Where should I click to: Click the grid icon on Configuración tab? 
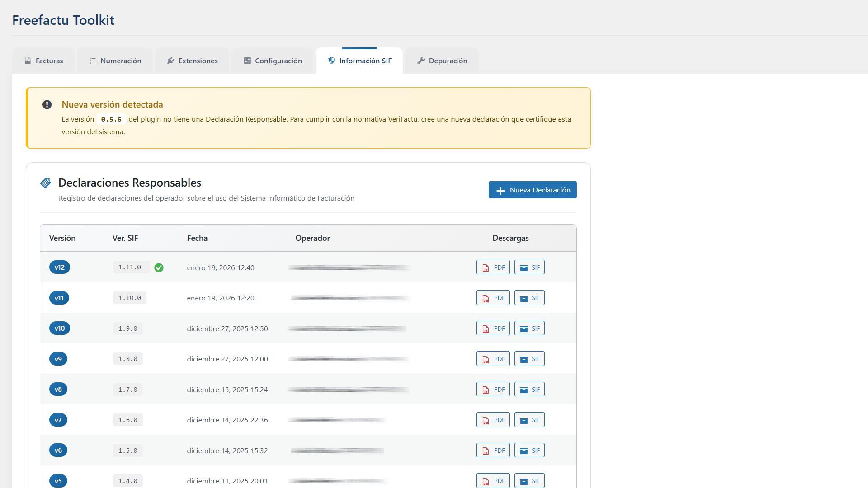coord(246,60)
